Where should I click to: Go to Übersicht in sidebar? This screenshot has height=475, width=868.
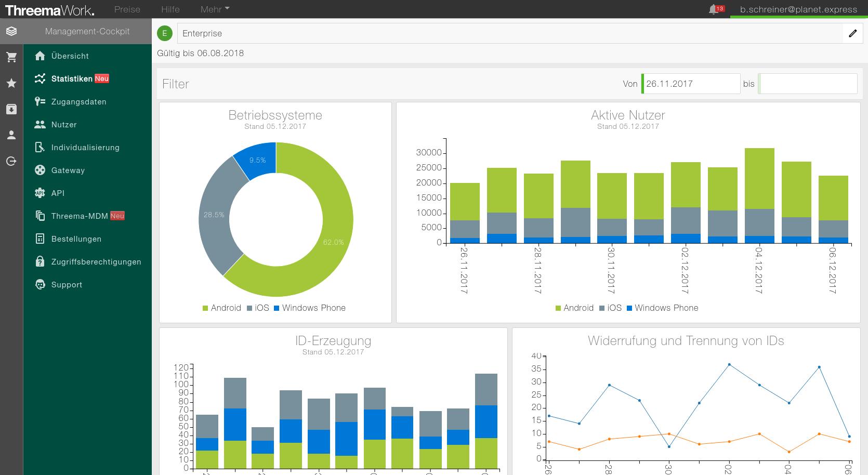click(x=70, y=56)
